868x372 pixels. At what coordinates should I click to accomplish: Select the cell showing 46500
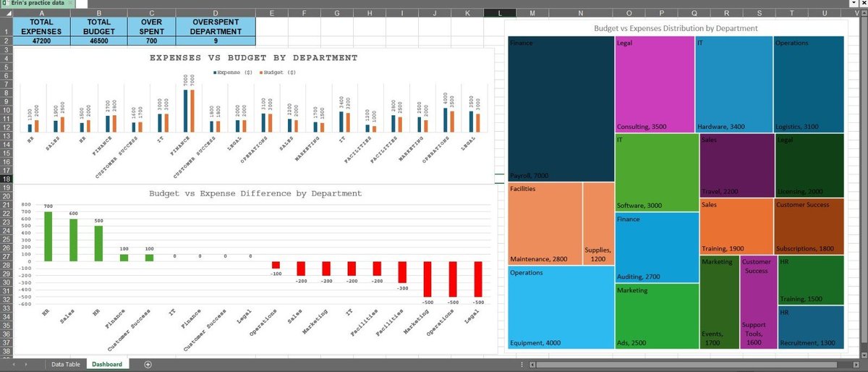tap(98, 41)
